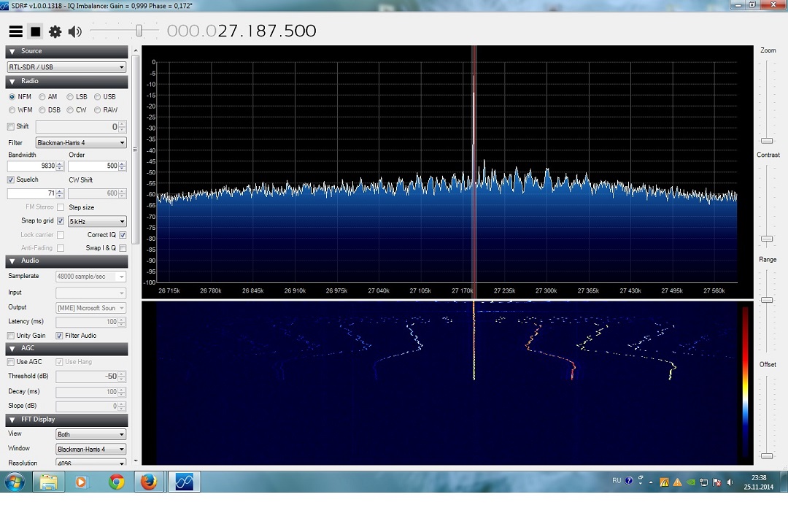Enable the Swap I & Q checkbox
Viewport: 788px width, 532px height.
(x=123, y=248)
